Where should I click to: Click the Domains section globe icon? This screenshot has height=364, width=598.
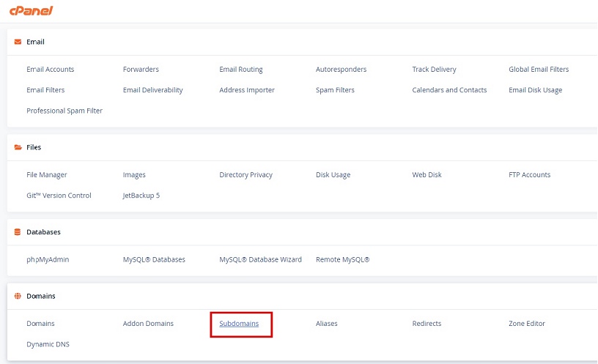tap(18, 296)
